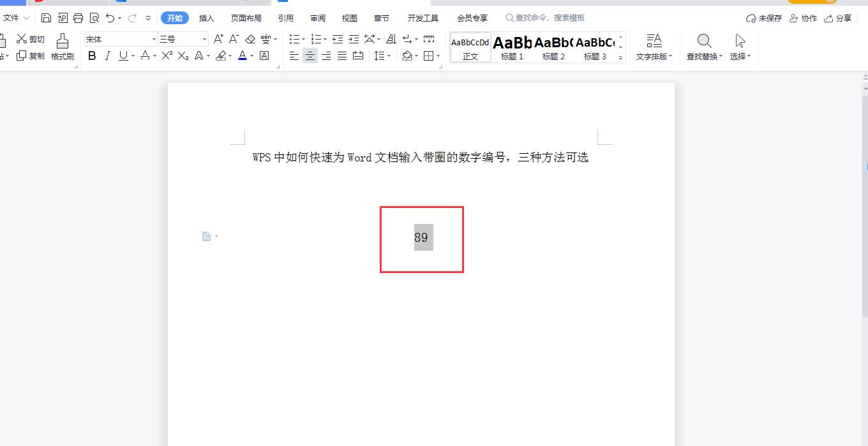Click the numbered list icon
This screenshot has width=868, height=446.
click(317, 39)
